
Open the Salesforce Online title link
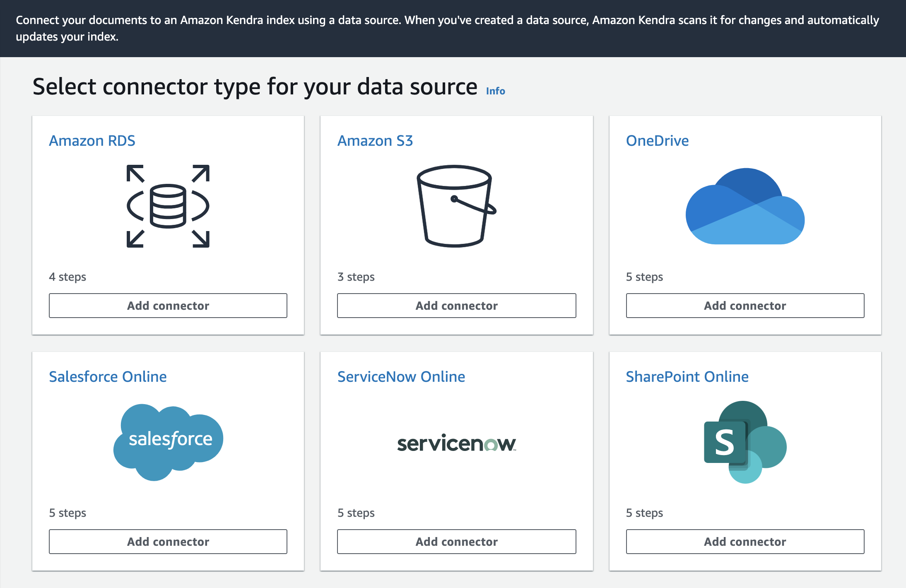[x=108, y=377]
